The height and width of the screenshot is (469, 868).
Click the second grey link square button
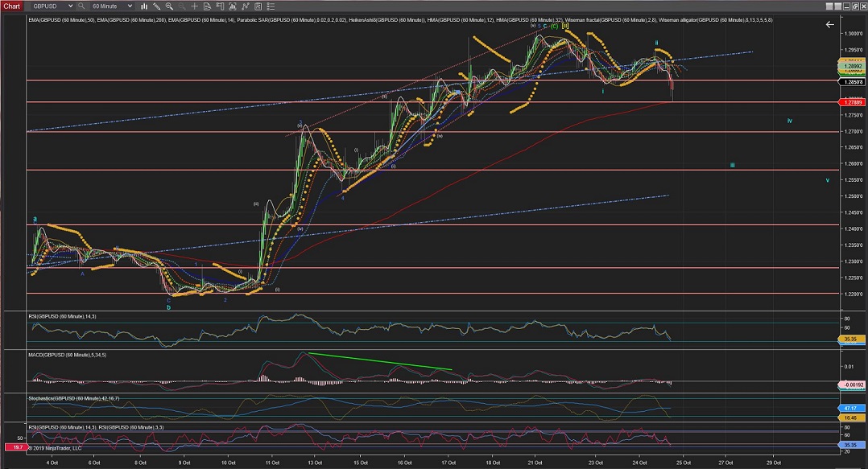(838, 6)
